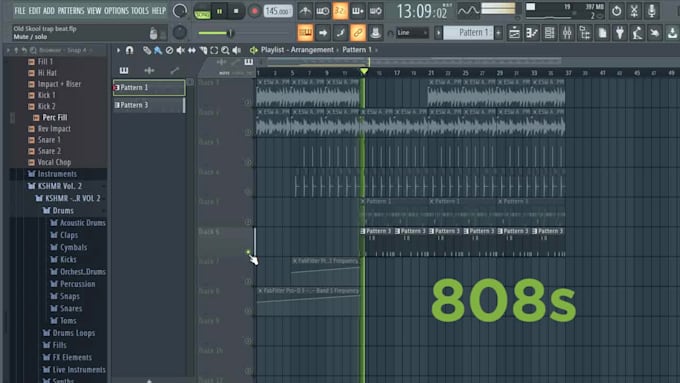Open the FILE menu
The width and height of the screenshot is (680, 383).
20,11
